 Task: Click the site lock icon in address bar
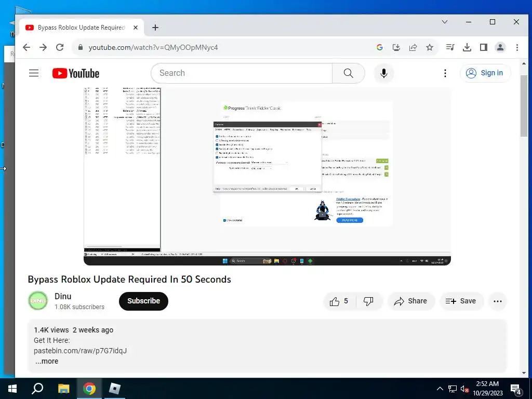(81, 47)
